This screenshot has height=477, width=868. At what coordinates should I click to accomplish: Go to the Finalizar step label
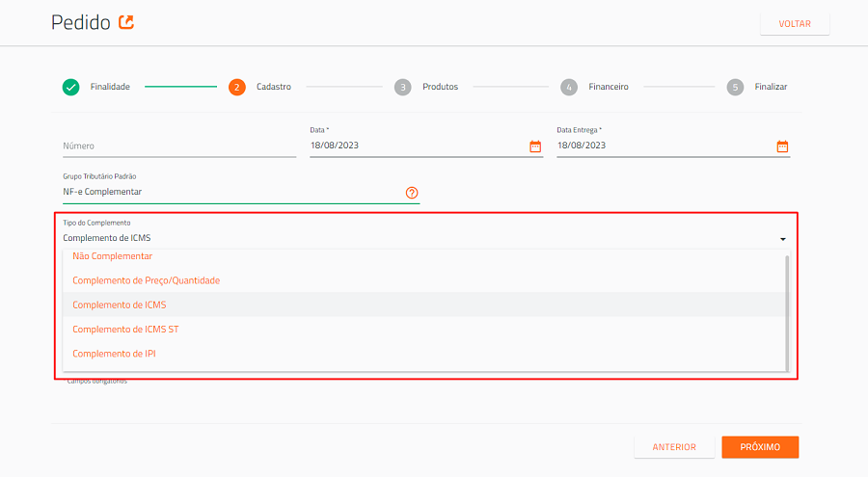771,87
